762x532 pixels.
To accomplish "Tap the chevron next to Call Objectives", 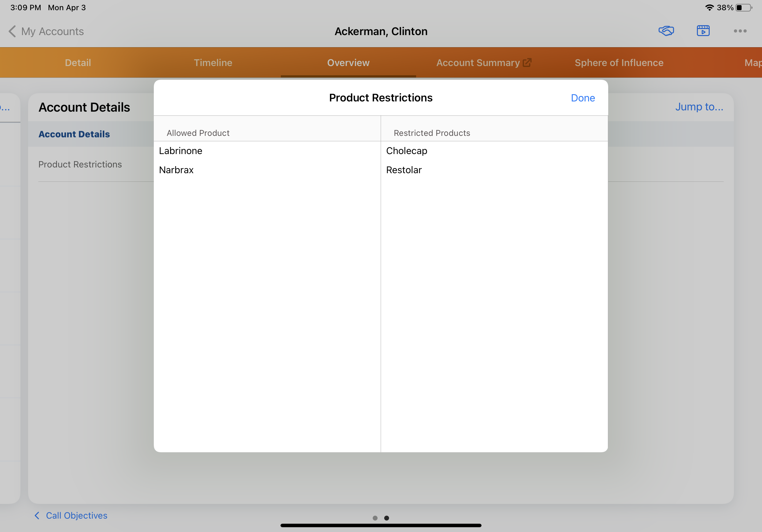I will pos(37,515).
